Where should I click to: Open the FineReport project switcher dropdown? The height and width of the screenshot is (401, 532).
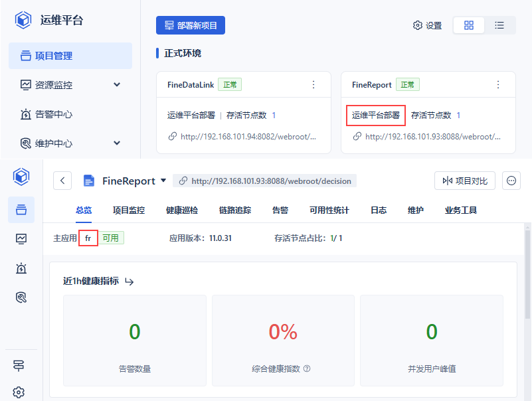pyautogui.click(x=163, y=181)
